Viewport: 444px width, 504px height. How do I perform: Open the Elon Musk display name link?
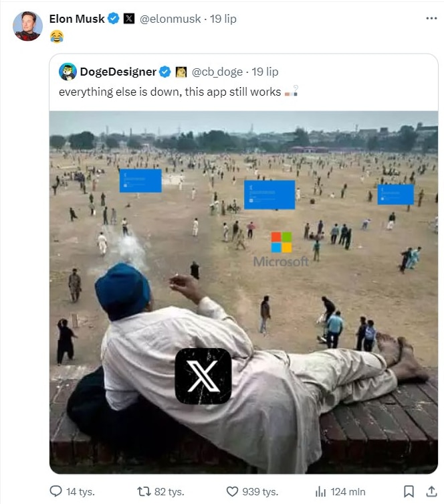[77, 19]
